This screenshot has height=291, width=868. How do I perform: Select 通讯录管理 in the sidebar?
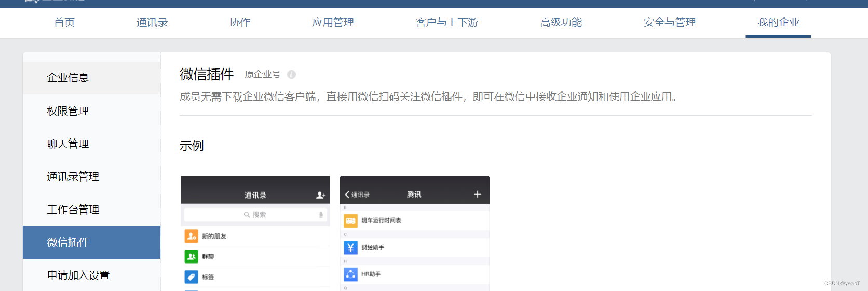click(x=91, y=176)
